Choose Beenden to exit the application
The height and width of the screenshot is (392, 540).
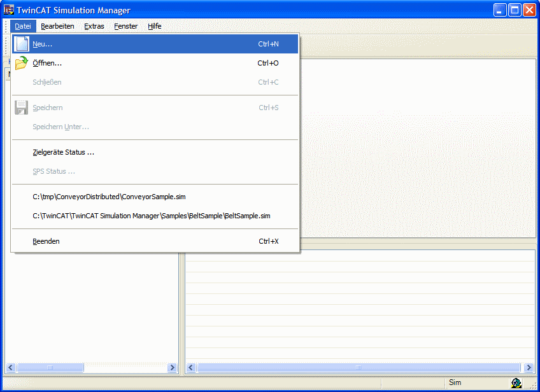point(155,241)
